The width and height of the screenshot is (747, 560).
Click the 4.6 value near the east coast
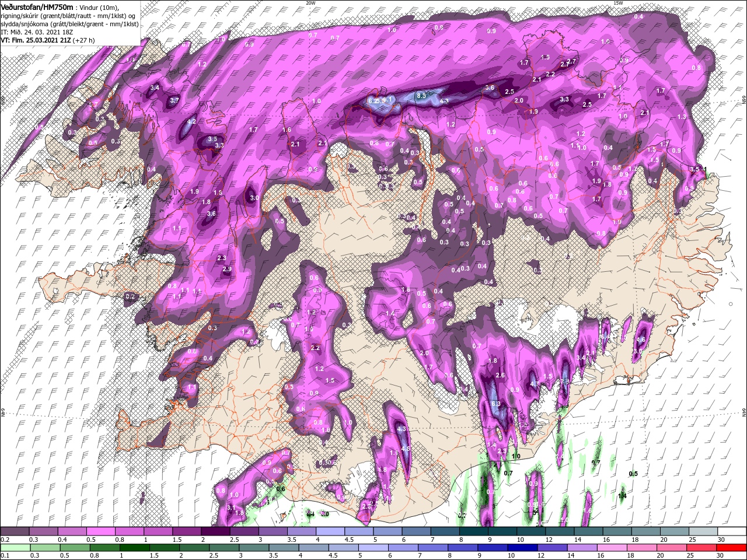[641, 339]
